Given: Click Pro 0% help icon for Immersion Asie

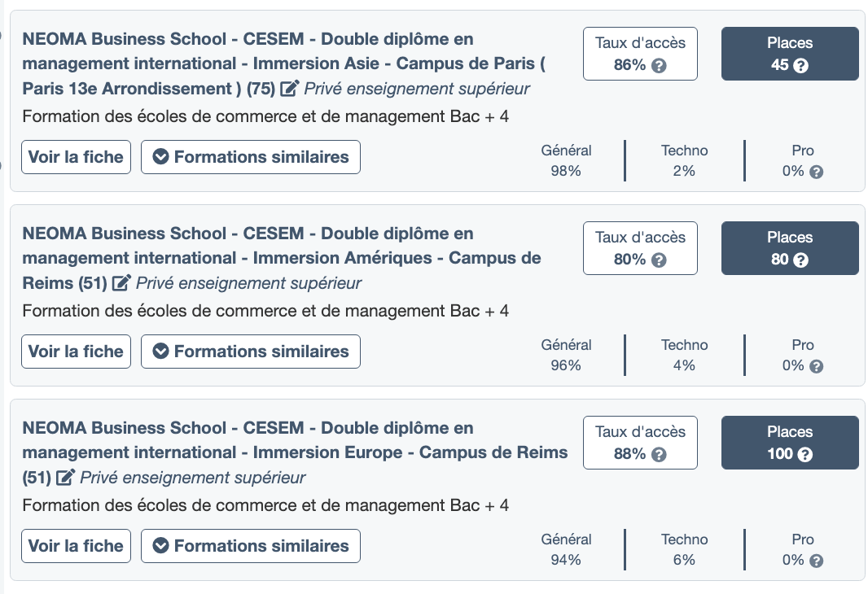Looking at the screenshot, I should click(817, 172).
